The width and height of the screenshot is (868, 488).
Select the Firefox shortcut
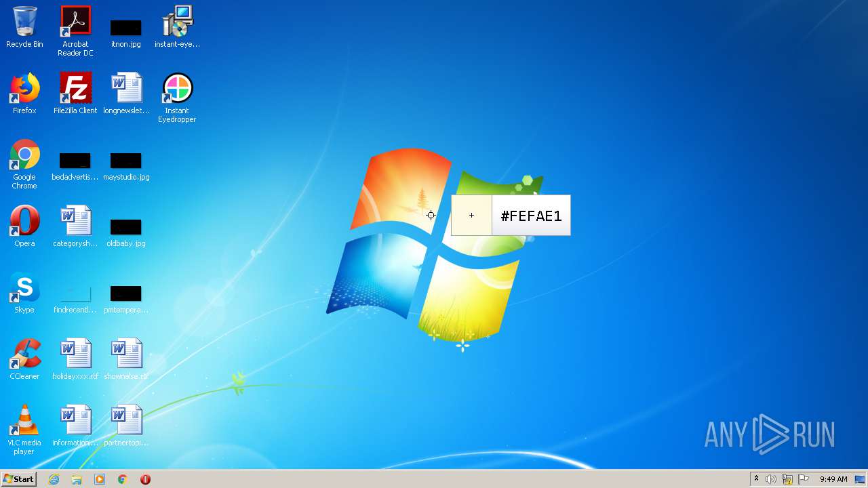[x=24, y=94]
